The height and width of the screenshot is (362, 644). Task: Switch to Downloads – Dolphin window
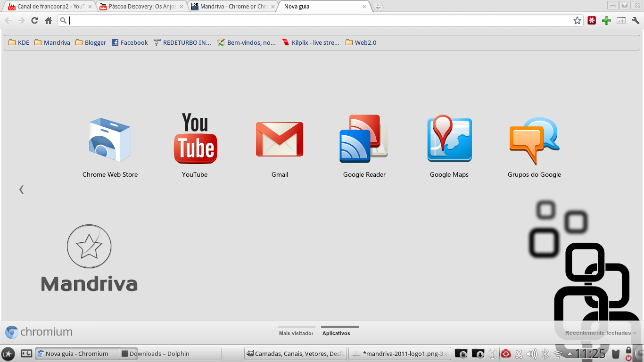click(x=170, y=354)
